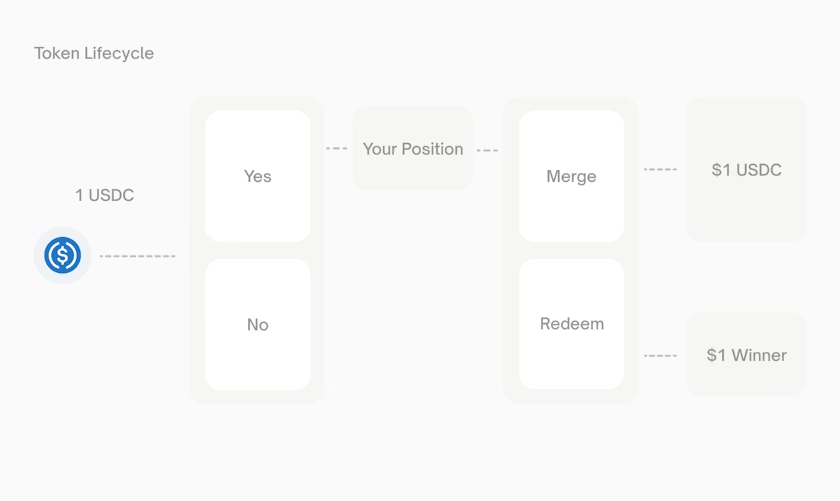Click the dollar sign inside the USDC coin

pos(62,256)
